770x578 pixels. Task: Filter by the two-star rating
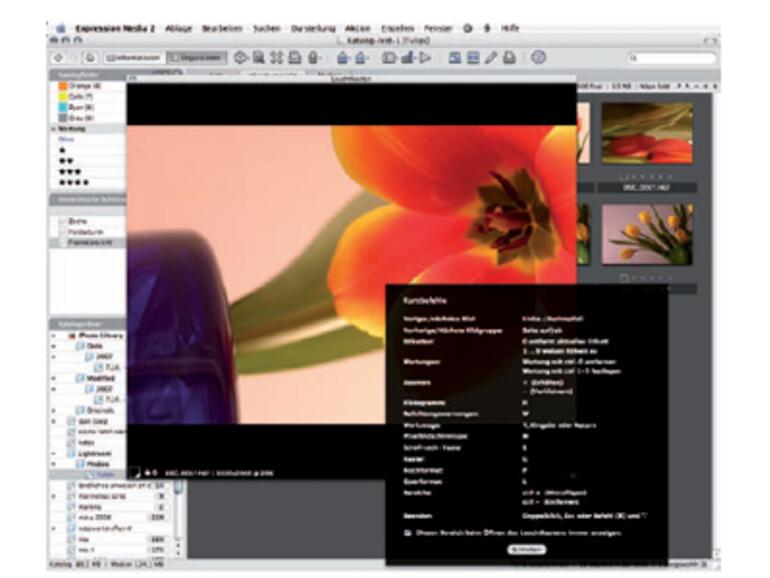click(66, 161)
